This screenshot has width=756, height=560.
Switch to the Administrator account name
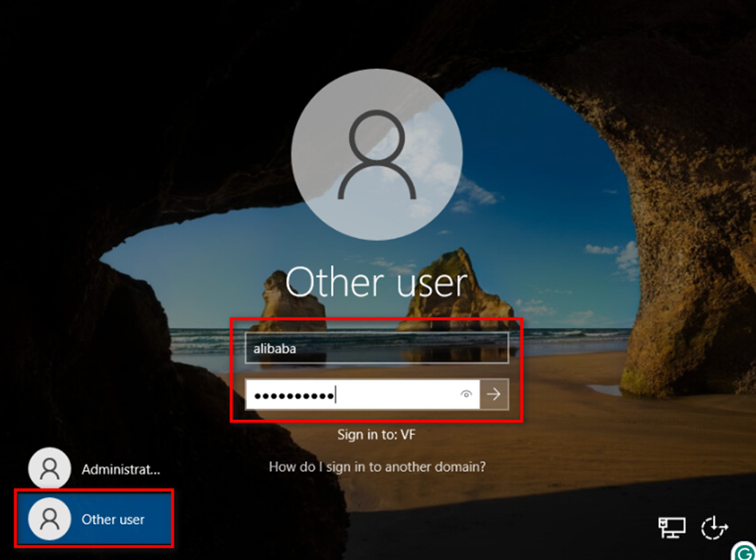[x=120, y=469]
